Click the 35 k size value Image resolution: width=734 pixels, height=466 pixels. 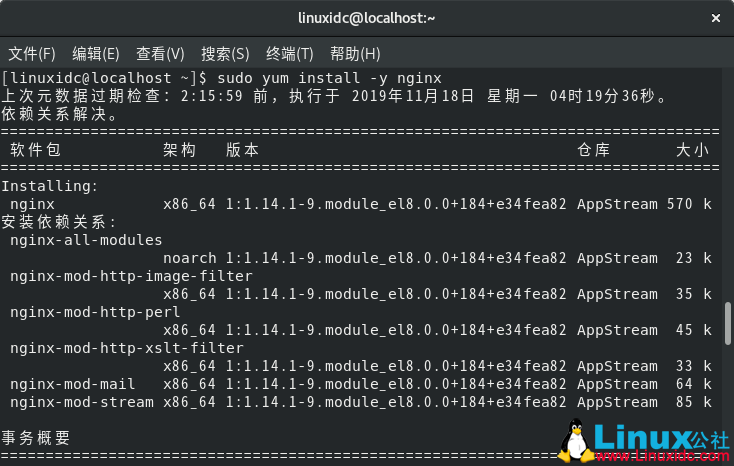[x=694, y=294]
